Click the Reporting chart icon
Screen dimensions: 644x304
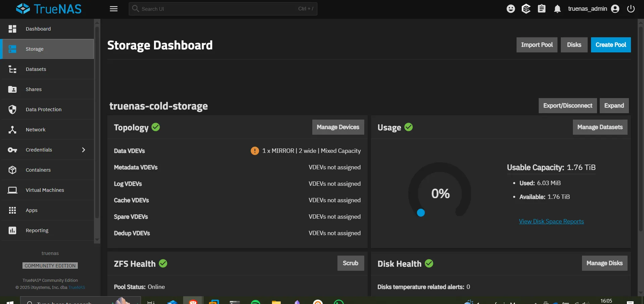point(12,230)
